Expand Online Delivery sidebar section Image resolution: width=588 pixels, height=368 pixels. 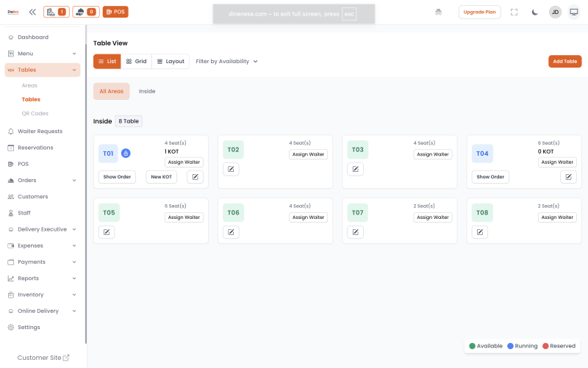tap(43, 311)
